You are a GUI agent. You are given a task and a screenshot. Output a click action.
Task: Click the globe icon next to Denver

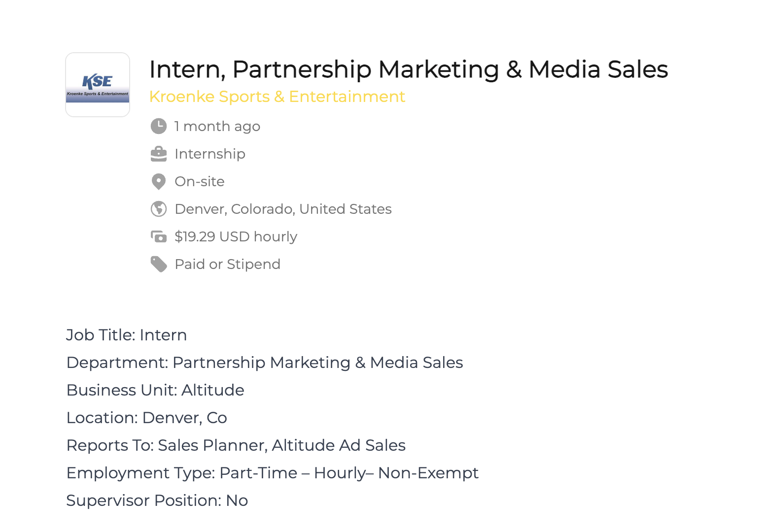click(158, 209)
